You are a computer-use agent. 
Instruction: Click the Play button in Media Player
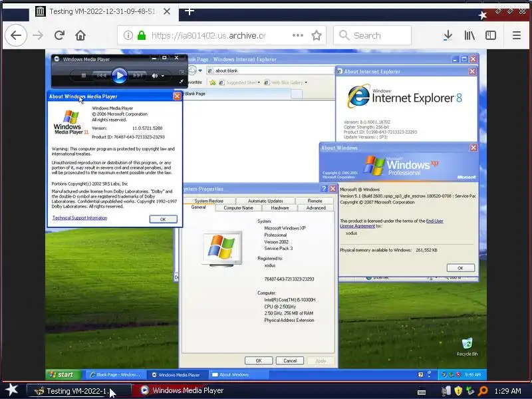pyautogui.click(x=119, y=75)
